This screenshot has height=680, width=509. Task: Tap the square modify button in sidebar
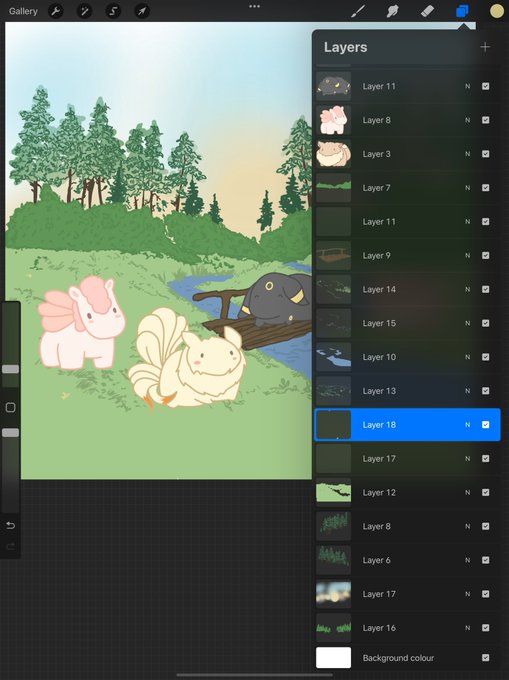tap(10, 407)
